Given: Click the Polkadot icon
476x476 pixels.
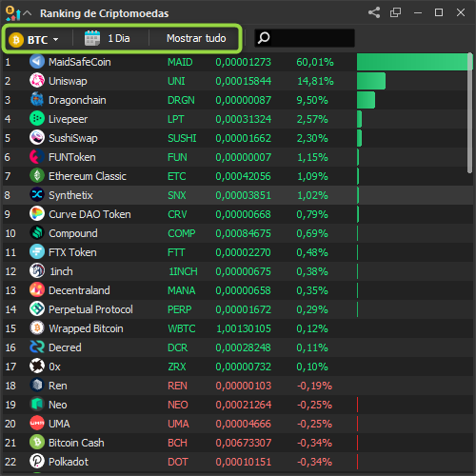Looking at the screenshot, I should click(37, 462).
